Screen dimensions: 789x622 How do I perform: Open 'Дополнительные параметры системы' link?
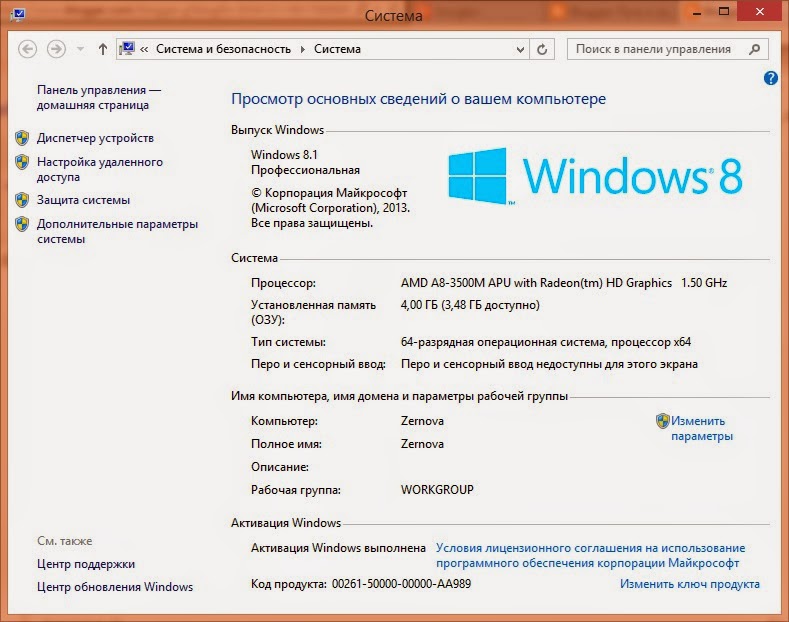117,231
